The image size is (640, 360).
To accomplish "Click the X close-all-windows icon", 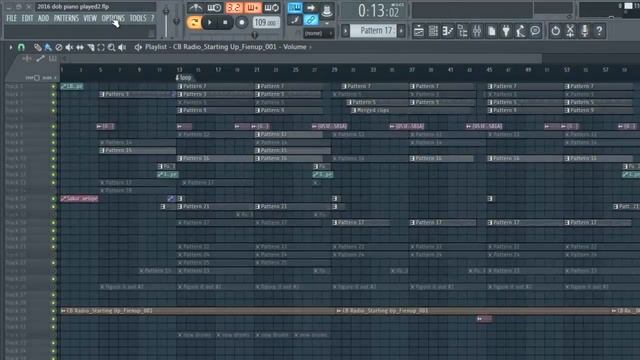I will coord(570,31).
